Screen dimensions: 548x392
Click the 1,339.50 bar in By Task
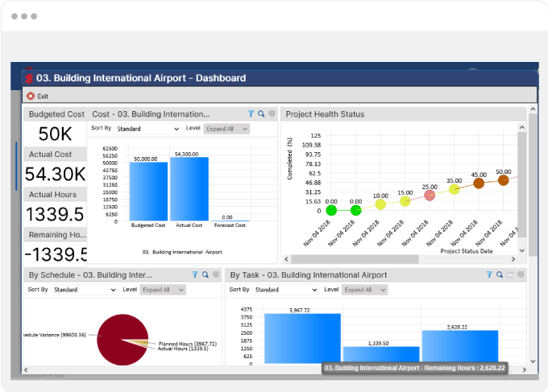[x=381, y=355]
